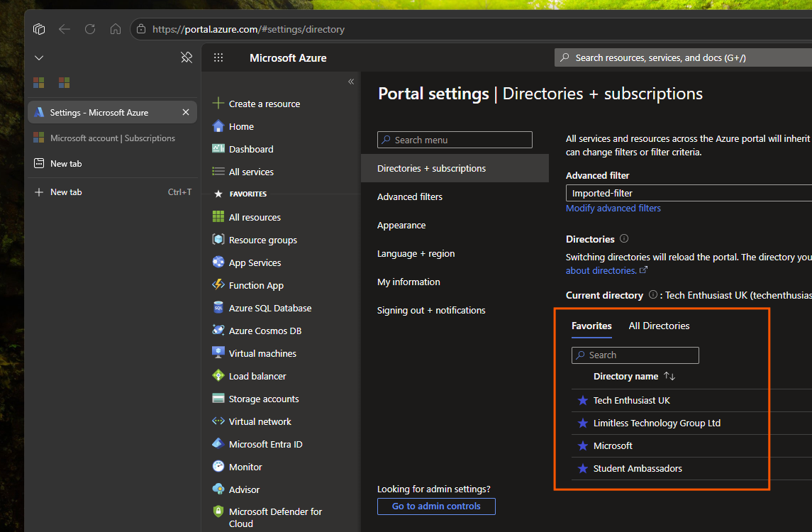Open Advisor from the sidebar
The height and width of the screenshot is (532, 812).
pyautogui.click(x=244, y=489)
